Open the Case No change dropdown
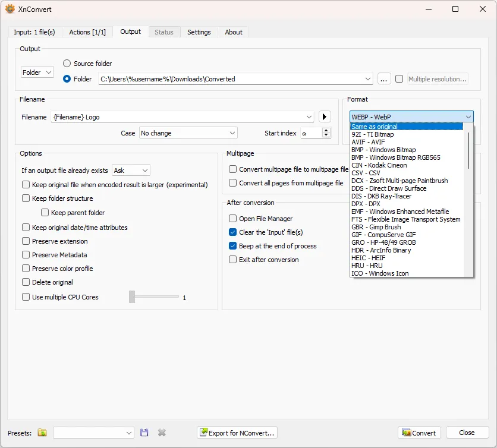 [x=188, y=133]
